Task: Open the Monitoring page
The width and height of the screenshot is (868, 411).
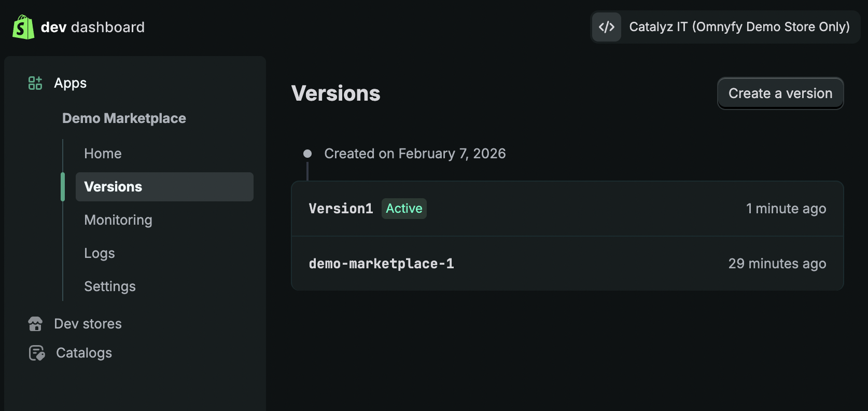Action: (118, 220)
